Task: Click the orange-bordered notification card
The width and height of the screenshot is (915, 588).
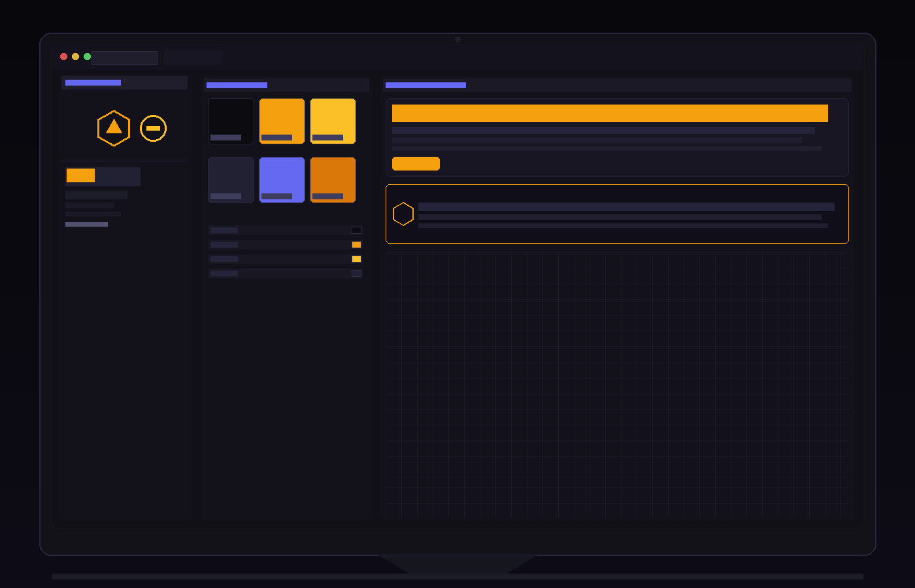Action: pyautogui.click(x=617, y=214)
